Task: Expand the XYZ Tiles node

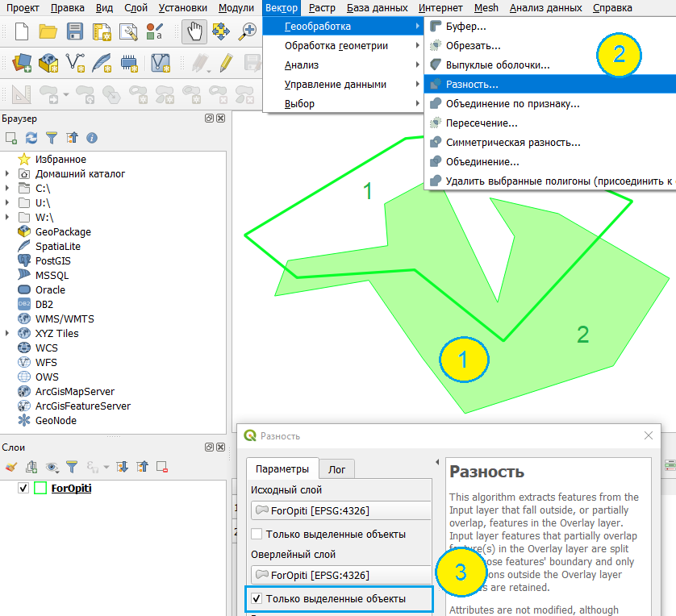Action: click(x=8, y=334)
